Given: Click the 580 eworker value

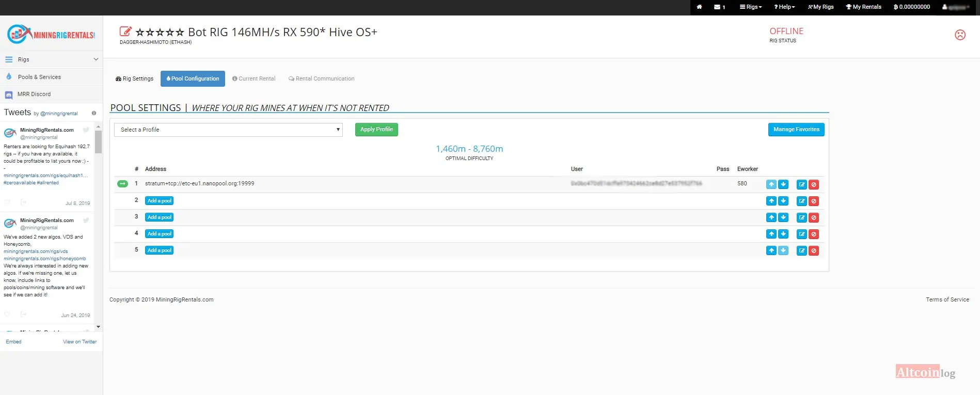Looking at the screenshot, I should click(742, 183).
